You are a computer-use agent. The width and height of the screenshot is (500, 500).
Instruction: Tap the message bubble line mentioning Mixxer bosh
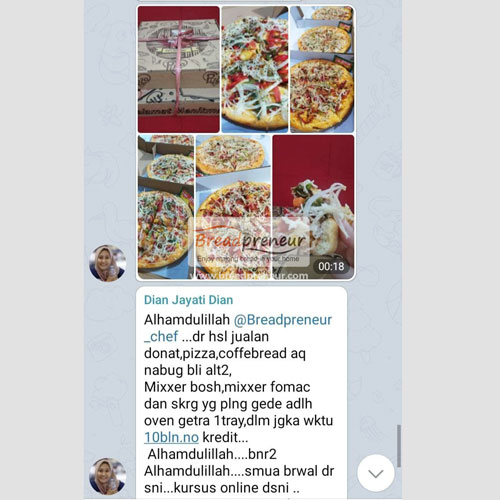coord(227,387)
